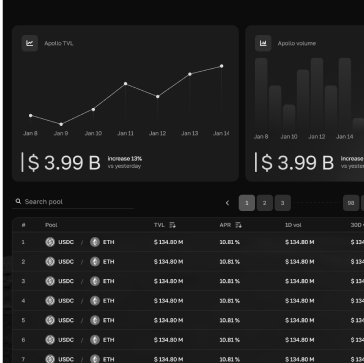
Task: Click the ETH token icon in row 2
Action: pyautogui.click(x=95, y=262)
